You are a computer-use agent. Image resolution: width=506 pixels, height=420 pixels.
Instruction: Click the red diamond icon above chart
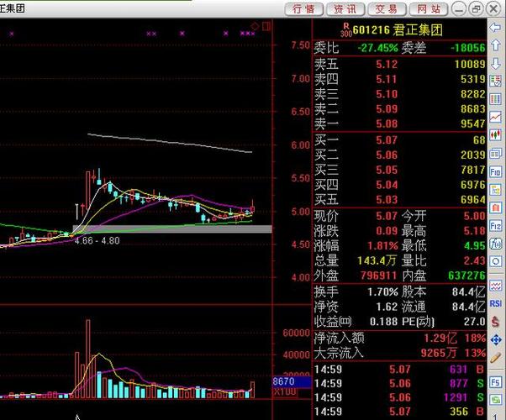(255, 26)
